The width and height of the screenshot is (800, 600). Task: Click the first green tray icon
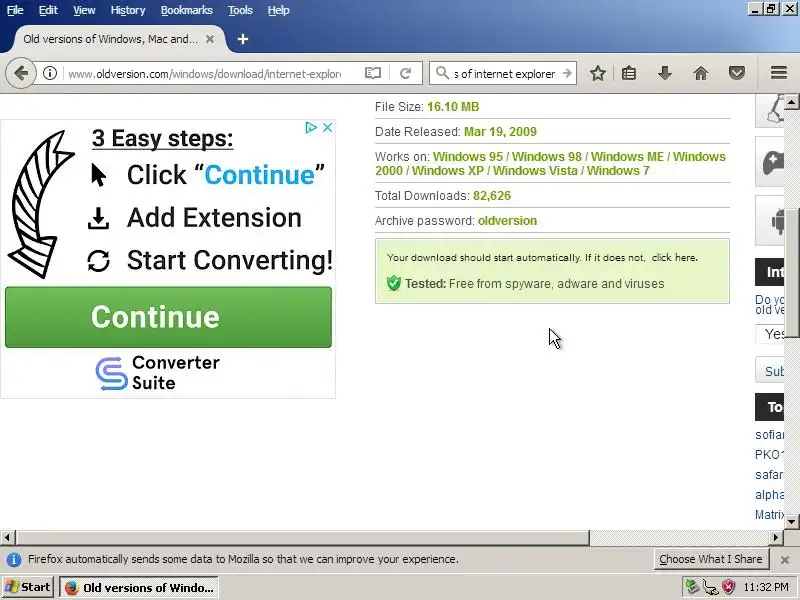pyautogui.click(x=692, y=587)
